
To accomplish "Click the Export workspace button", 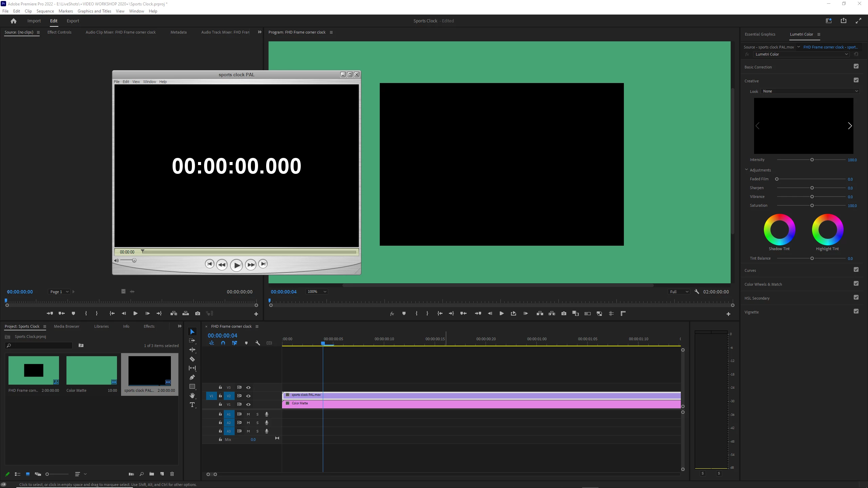I will pyautogui.click(x=73, y=21).
